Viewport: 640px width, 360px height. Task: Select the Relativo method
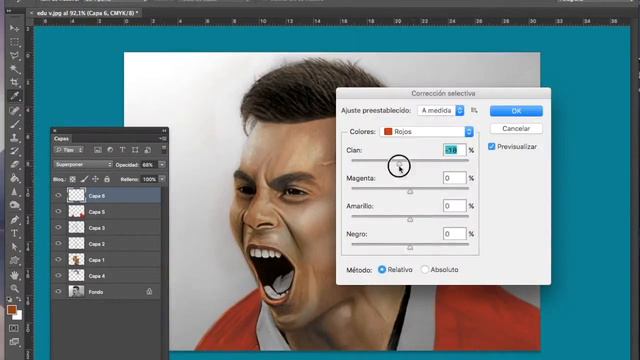(x=382, y=269)
